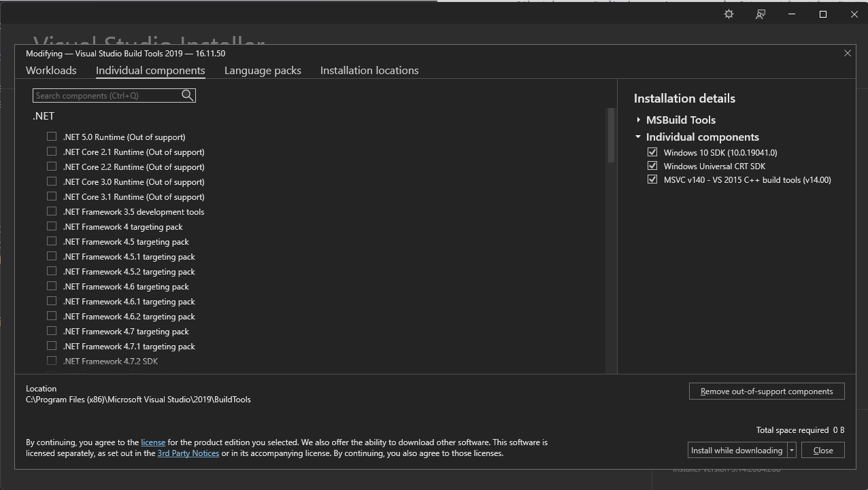
Task: Check .NET 5.0 Runtime checkbox
Action: [52, 137]
